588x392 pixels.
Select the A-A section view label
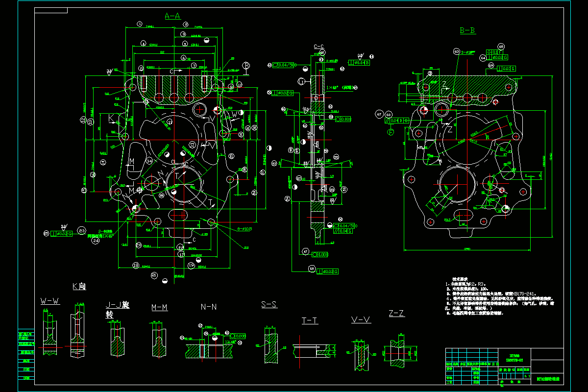point(172,16)
